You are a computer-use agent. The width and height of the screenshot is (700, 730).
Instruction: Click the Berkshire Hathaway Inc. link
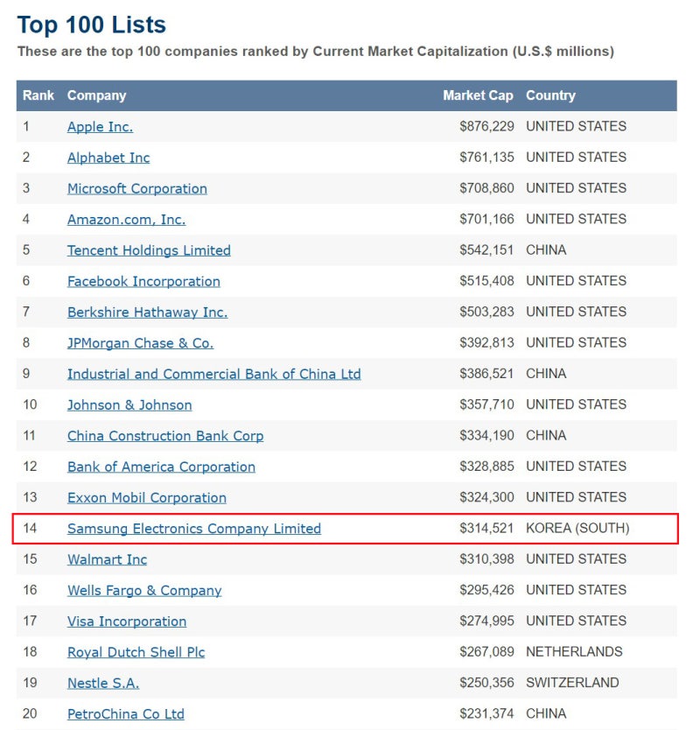pos(148,312)
